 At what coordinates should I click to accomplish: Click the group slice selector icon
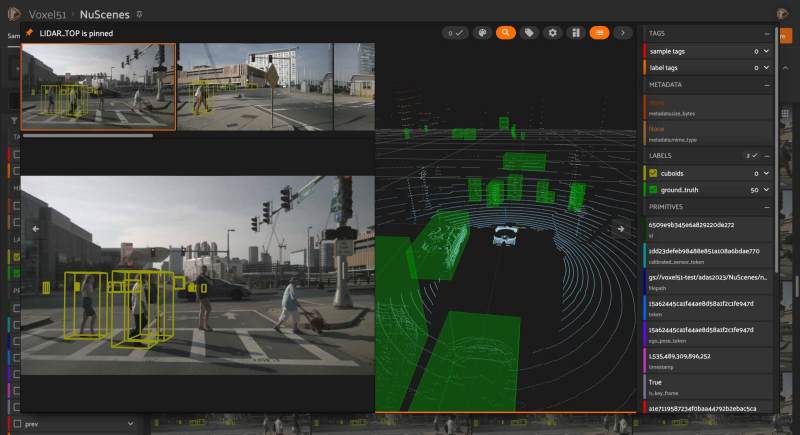point(576,33)
